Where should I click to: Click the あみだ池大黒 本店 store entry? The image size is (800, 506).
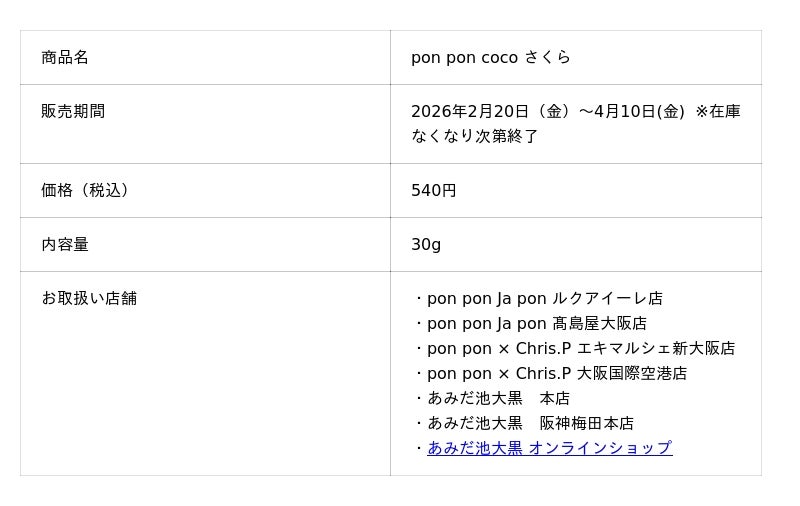[498, 398]
